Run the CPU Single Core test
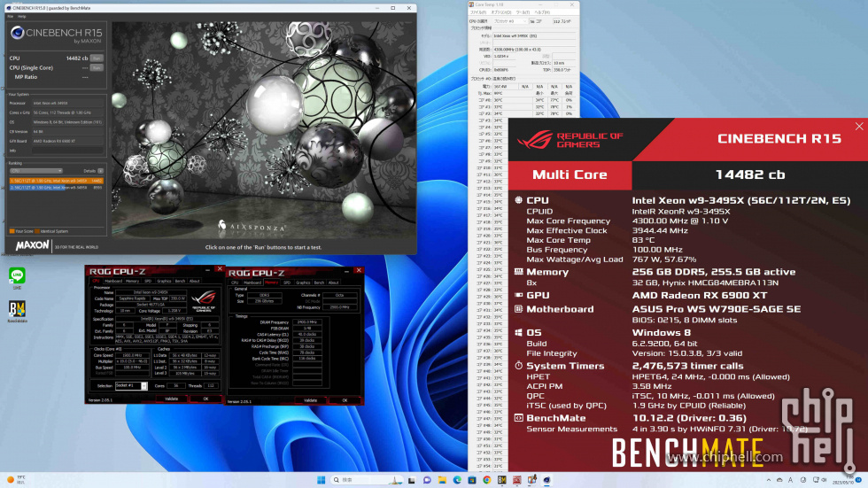 [x=97, y=67]
